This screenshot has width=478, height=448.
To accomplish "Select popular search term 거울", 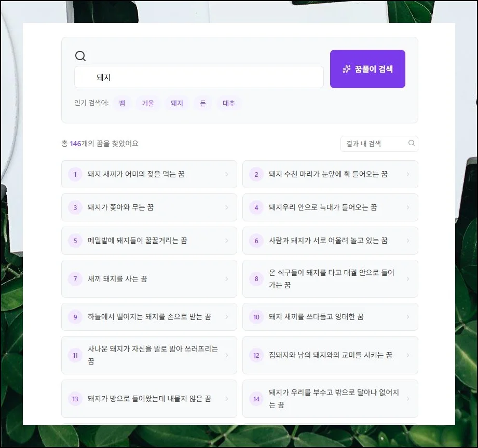I will coord(148,103).
